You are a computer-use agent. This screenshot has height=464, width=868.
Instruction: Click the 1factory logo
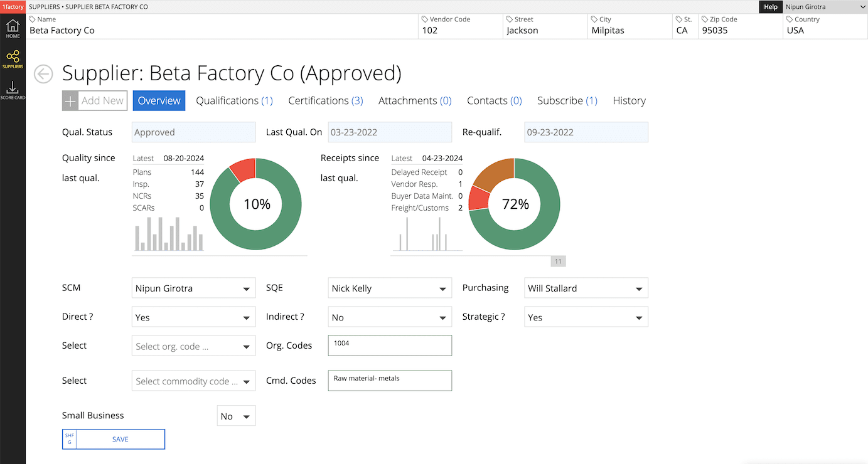[11, 7]
